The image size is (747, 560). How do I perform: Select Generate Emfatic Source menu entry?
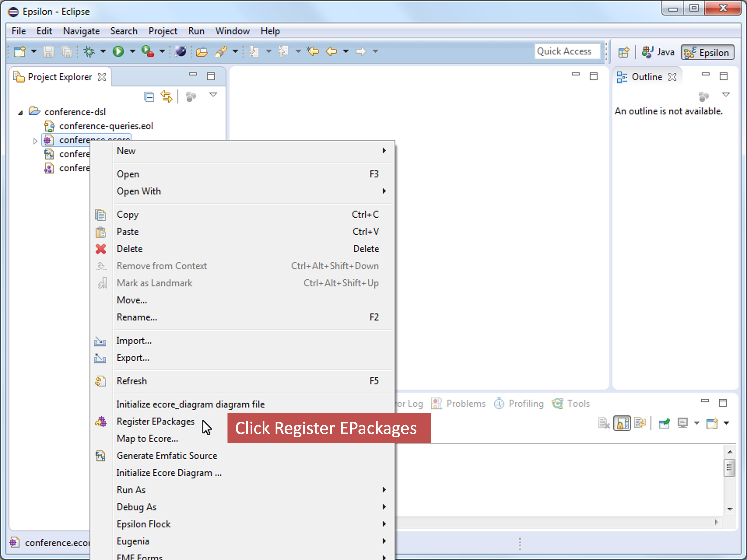[167, 455]
